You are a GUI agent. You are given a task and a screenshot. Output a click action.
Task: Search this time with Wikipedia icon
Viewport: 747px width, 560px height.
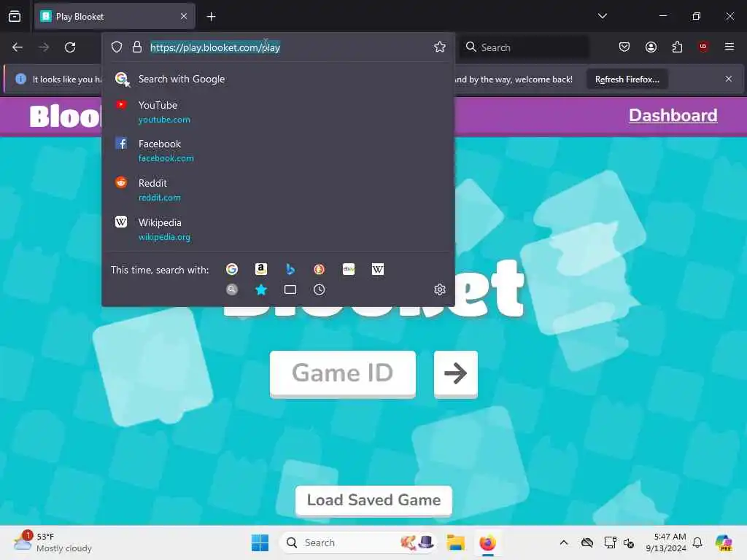point(378,270)
